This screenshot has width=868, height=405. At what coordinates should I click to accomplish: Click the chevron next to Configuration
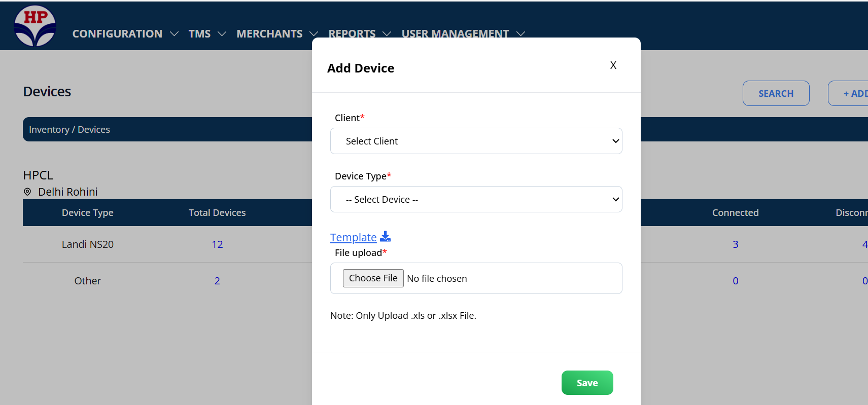coord(174,34)
